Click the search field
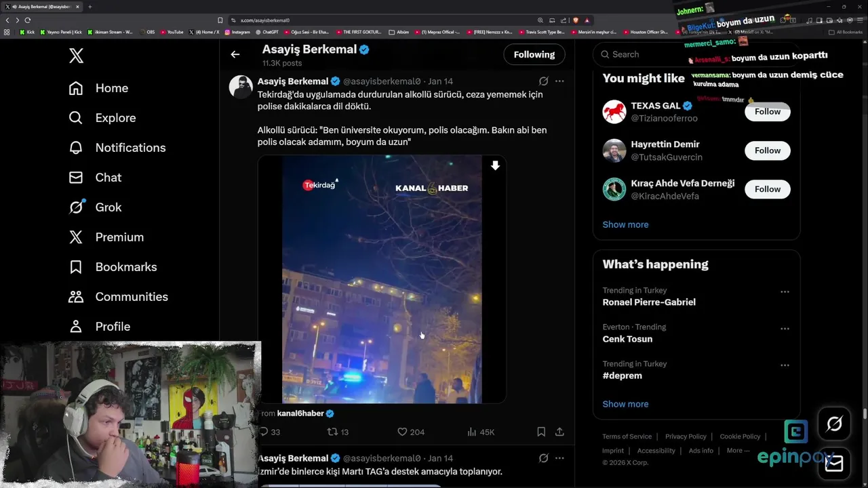 point(696,54)
